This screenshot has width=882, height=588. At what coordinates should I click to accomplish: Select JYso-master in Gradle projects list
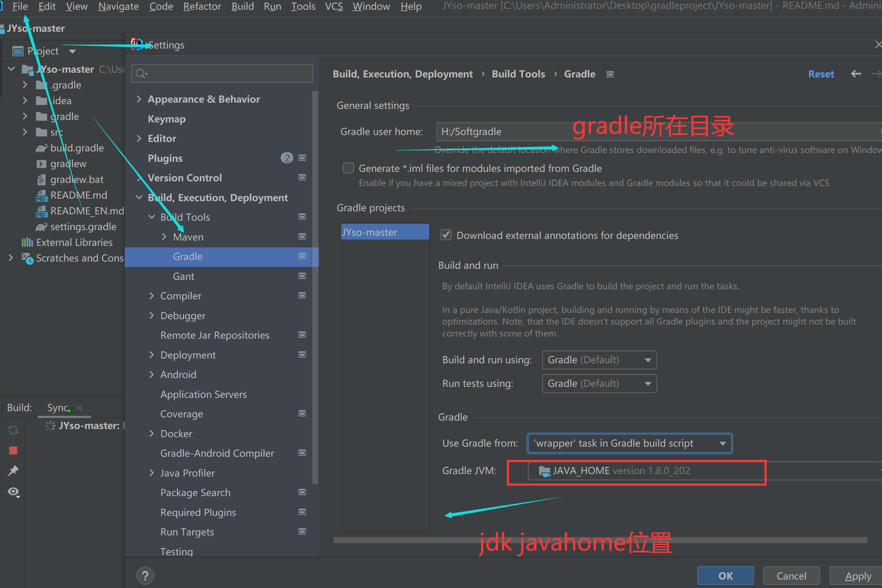point(385,232)
